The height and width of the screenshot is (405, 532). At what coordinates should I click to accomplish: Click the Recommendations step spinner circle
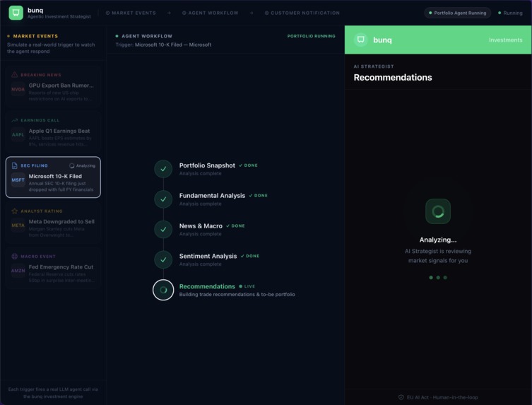[163, 290]
